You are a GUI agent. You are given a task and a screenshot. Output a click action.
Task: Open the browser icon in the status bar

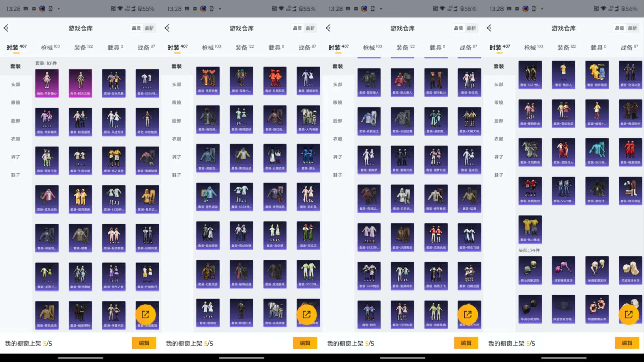(x=42, y=8)
